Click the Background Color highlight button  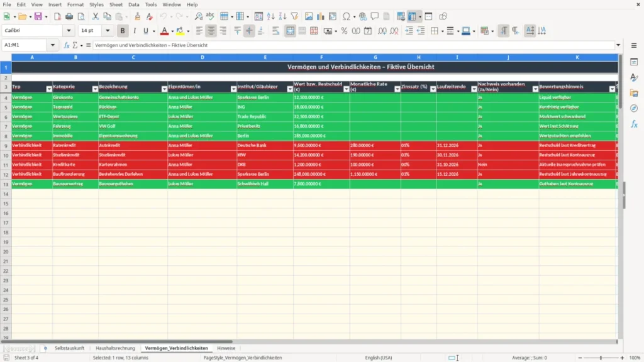click(x=180, y=31)
